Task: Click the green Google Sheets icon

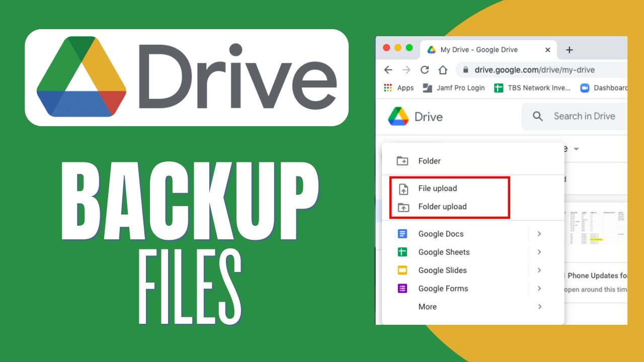Action: point(403,252)
